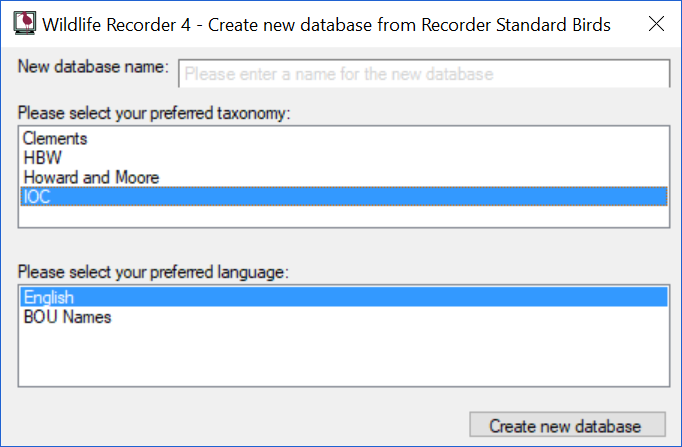The width and height of the screenshot is (682, 447).
Task: Pick BOU Names as preferred language
Action: (x=344, y=317)
